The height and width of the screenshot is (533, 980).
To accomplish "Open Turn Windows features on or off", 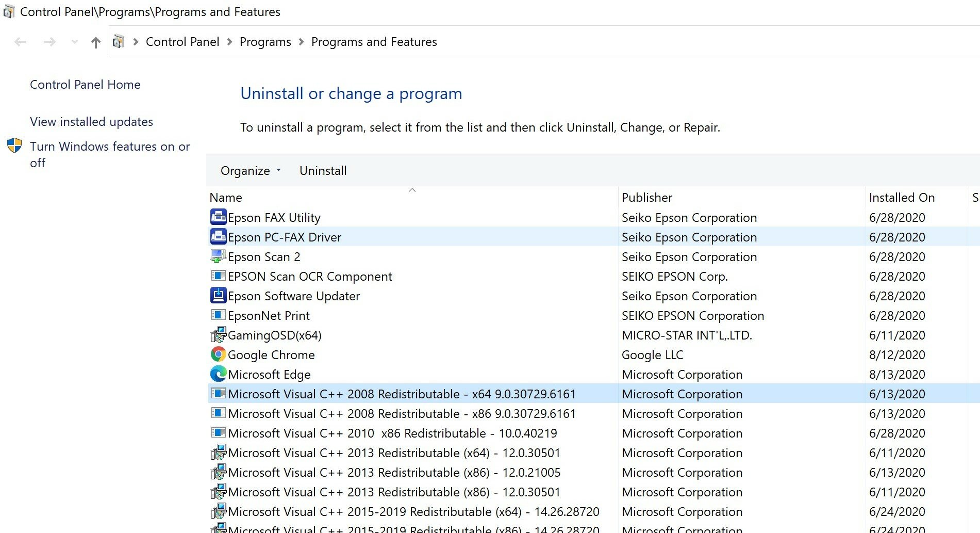I will [x=110, y=154].
